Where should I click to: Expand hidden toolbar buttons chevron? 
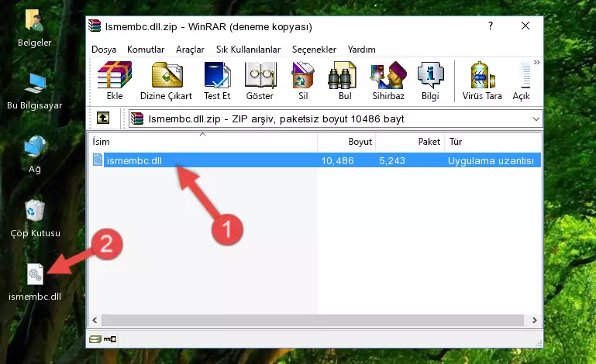(536, 62)
